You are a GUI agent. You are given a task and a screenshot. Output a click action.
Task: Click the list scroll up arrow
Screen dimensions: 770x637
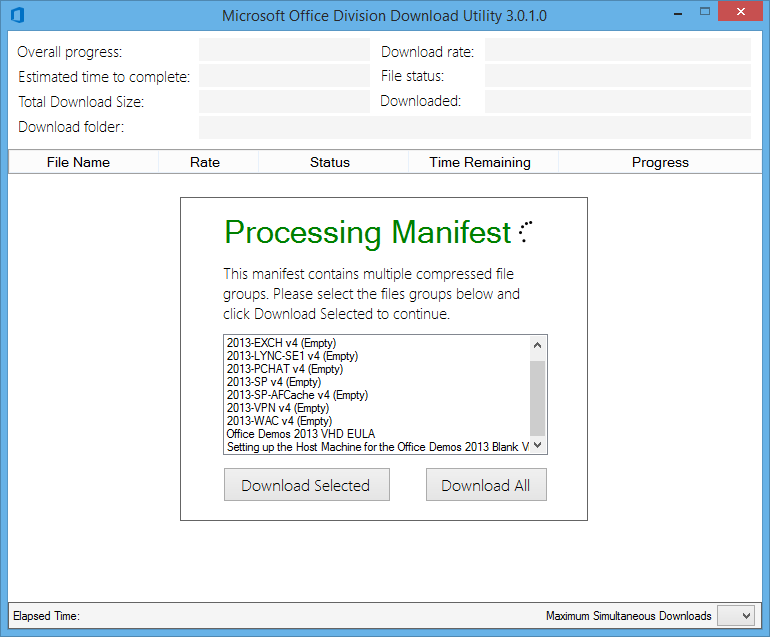[x=538, y=345]
